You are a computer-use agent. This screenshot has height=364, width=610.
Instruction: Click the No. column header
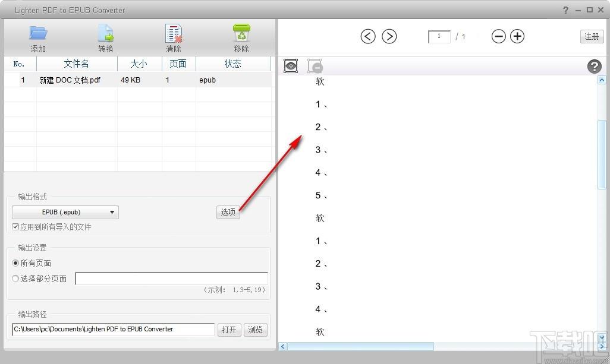[x=20, y=64]
